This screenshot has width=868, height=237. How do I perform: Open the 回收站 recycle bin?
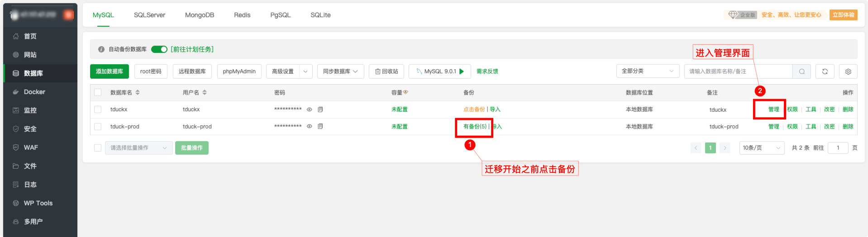click(x=386, y=71)
